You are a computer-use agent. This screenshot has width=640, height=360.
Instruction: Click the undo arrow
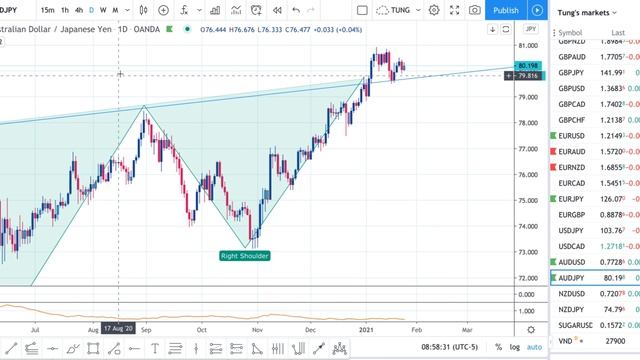[296, 10]
